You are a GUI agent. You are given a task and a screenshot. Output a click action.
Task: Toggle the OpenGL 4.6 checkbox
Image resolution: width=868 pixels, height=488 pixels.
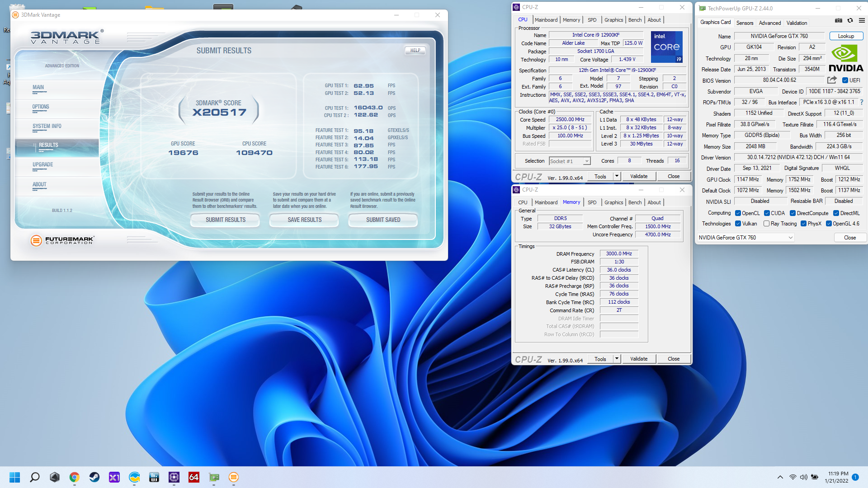coord(829,224)
